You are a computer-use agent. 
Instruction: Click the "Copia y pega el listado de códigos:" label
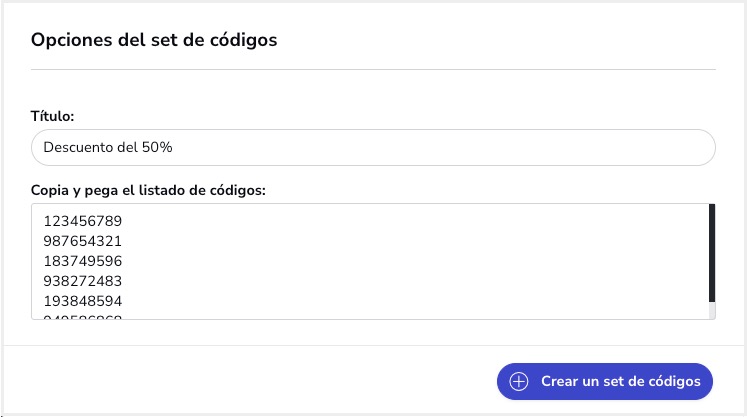[148, 191]
